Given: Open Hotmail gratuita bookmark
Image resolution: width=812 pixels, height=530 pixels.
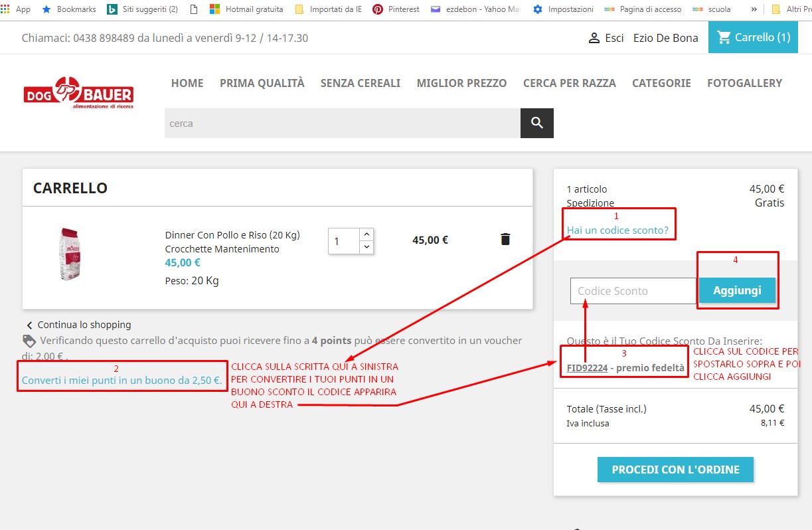Looking at the screenshot, I should (246, 9).
